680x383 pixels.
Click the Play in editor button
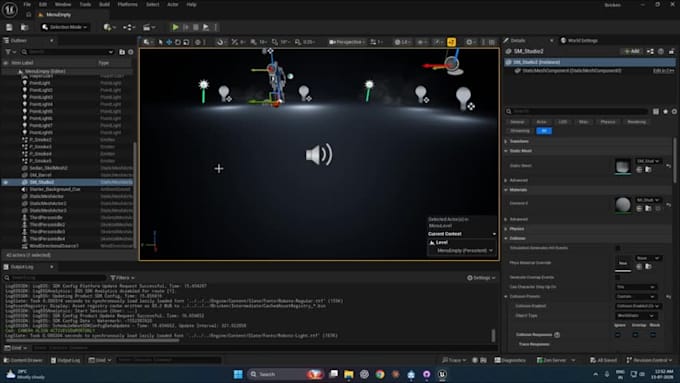(175, 27)
